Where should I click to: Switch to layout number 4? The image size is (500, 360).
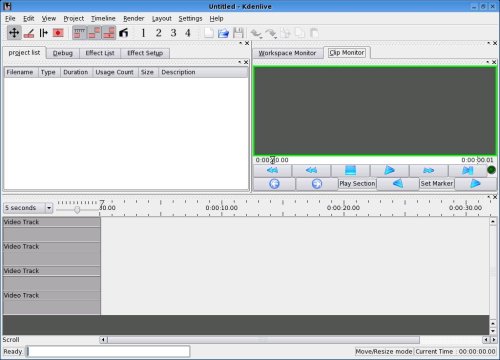tap(188, 33)
